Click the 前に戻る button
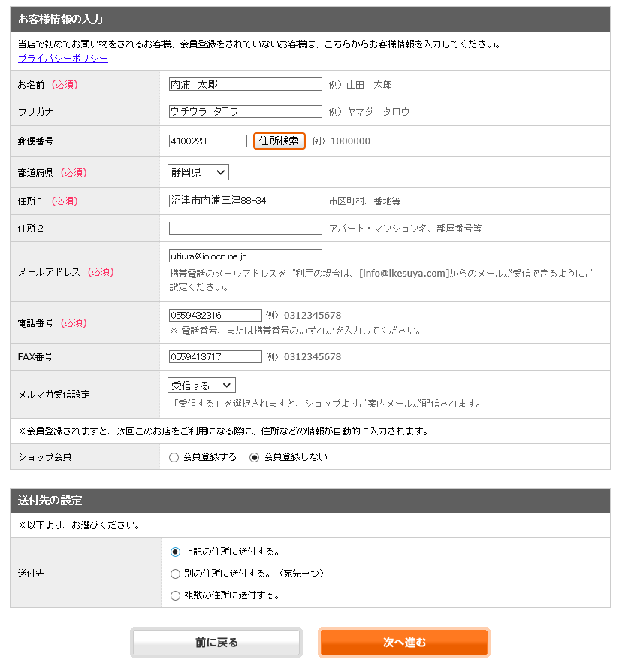622x672 pixels. [x=216, y=642]
